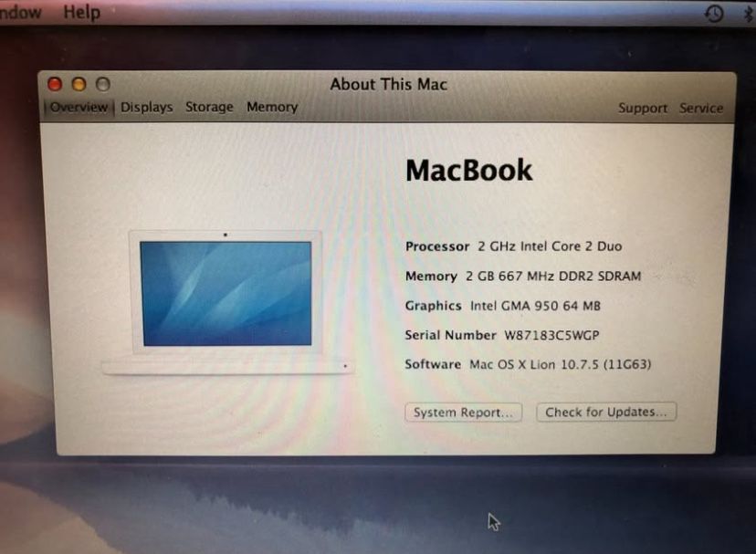Open the Window menu
Viewport: 756px width, 554px height.
click(x=18, y=13)
